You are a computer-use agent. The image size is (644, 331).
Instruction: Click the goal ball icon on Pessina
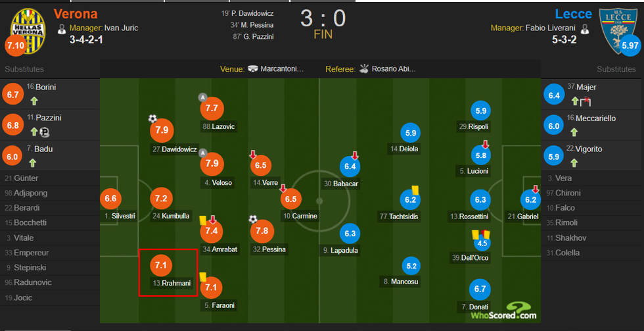pos(252,218)
